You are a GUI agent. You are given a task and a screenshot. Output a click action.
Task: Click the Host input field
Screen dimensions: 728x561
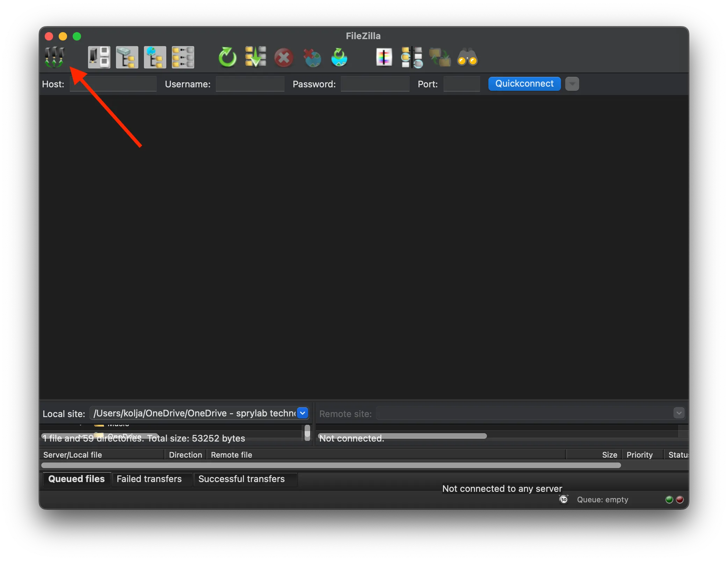point(113,84)
